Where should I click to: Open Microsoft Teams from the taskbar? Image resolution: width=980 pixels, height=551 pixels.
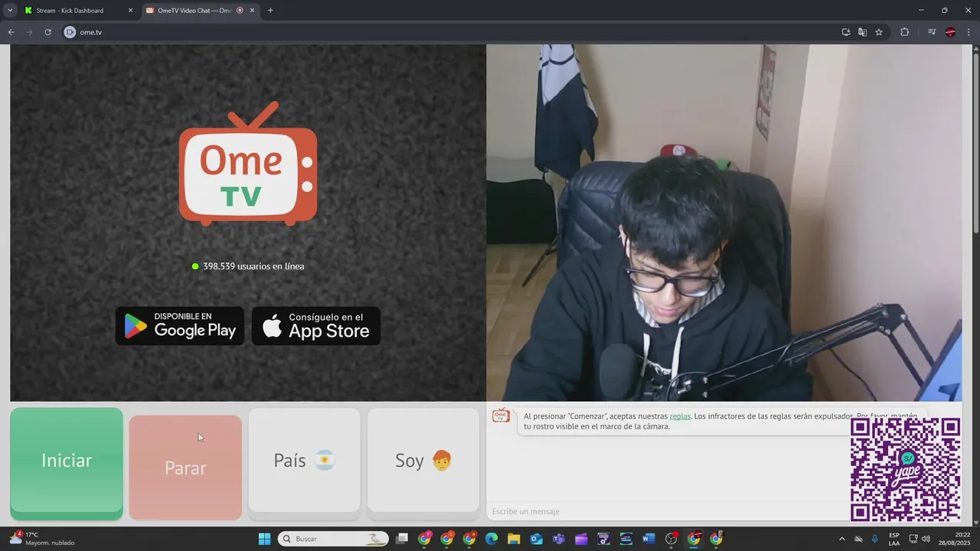click(x=558, y=539)
